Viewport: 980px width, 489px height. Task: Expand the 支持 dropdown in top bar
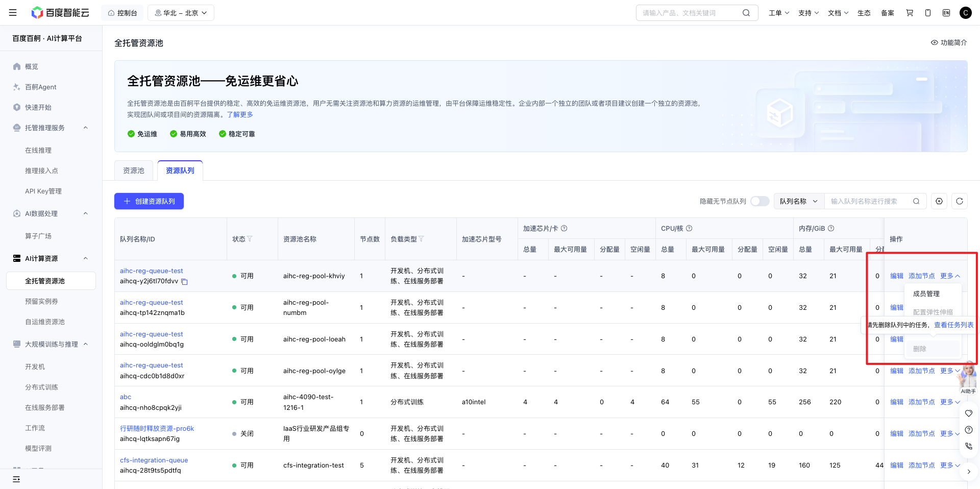(808, 13)
